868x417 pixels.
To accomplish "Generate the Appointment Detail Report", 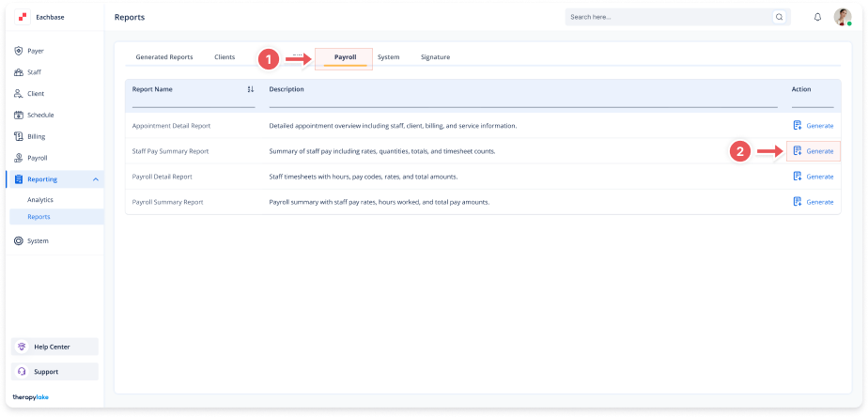I will [x=814, y=126].
